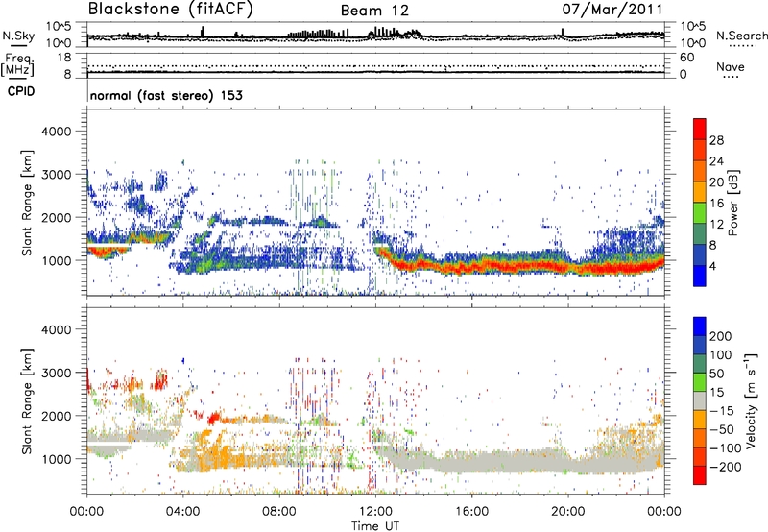Viewport: 768px width, 532px height.
Task: Click the '20:00' time tick label
Action: [568, 512]
